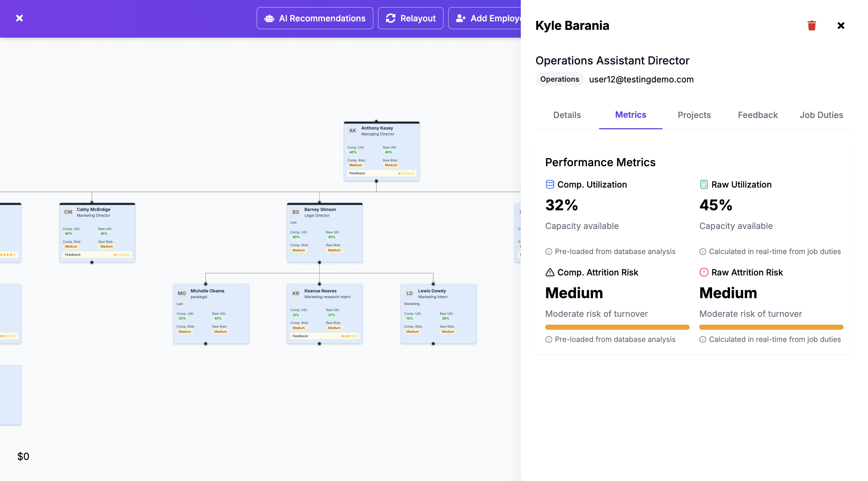The width and height of the screenshot is (868, 481).
Task: Click the robot icon in AI Recommendations
Action: (x=269, y=18)
